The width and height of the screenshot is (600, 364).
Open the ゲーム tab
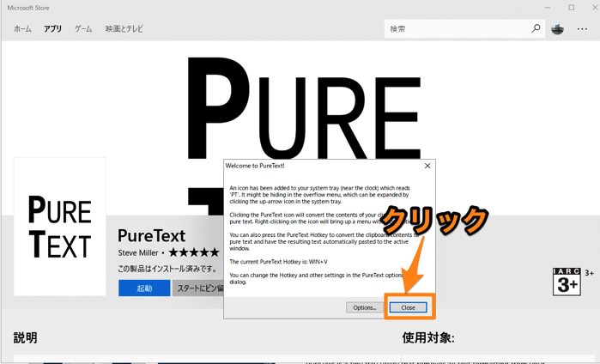83,28
